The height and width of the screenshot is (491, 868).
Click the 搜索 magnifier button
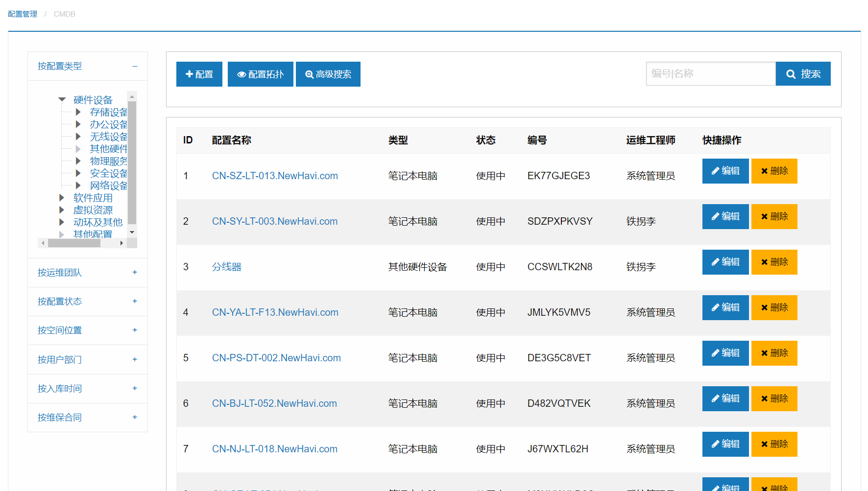pos(803,74)
